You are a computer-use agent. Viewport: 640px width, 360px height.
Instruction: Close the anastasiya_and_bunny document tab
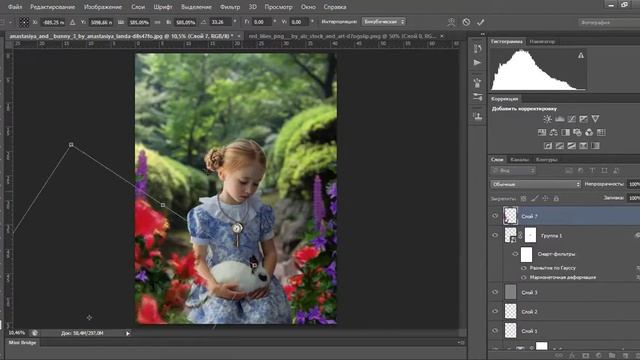239,36
